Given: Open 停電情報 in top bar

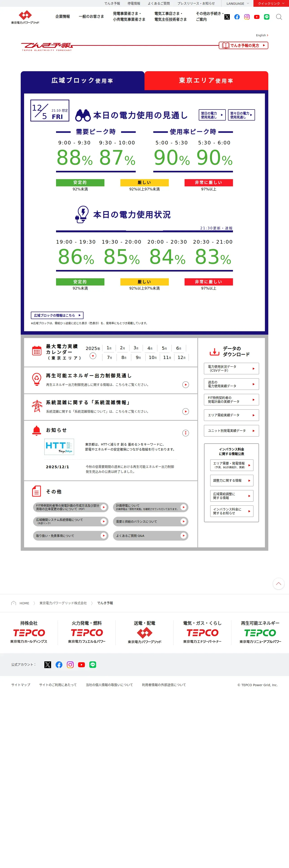Looking at the screenshot, I should tap(134, 3).
